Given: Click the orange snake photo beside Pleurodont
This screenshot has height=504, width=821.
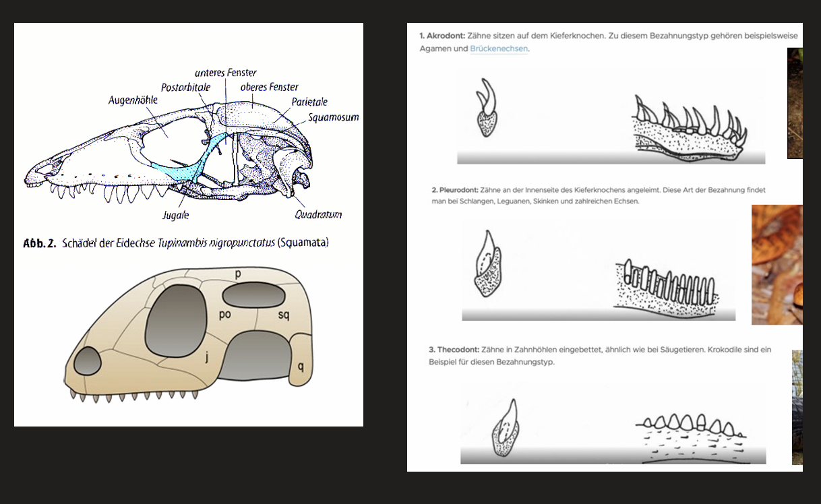Looking at the screenshot, I should 777,265.
